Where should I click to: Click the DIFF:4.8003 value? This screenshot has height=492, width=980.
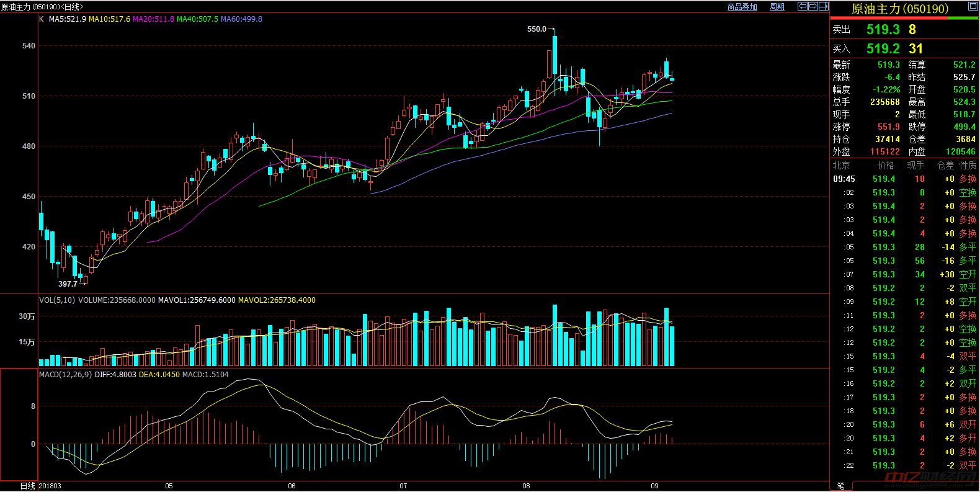(x=115, y=375)
